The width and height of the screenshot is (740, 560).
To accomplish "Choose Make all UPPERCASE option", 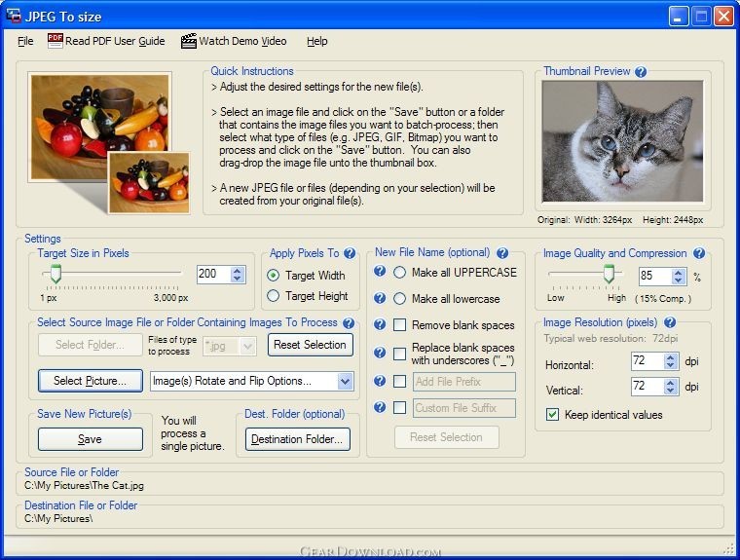I will coord(399,273).
